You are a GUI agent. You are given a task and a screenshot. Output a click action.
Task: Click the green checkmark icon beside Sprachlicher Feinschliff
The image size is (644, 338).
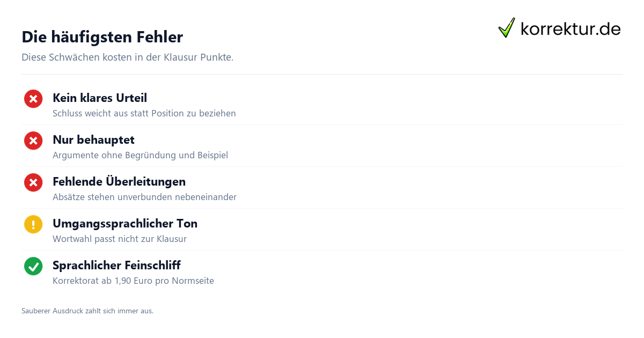pos(33,266)
